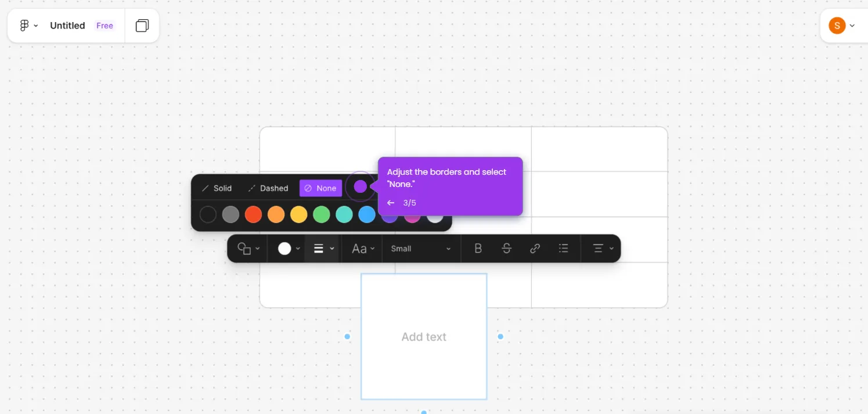Pick the orange color swatch
This screenshot has height=414, width=868.
click(x=276, y=215)
